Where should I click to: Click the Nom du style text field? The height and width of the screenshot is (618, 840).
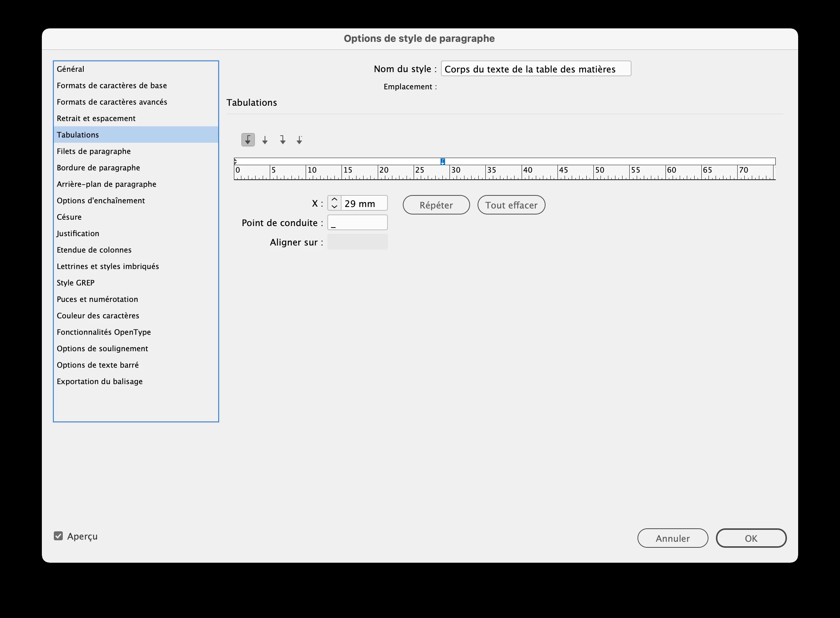coord(535,69)
